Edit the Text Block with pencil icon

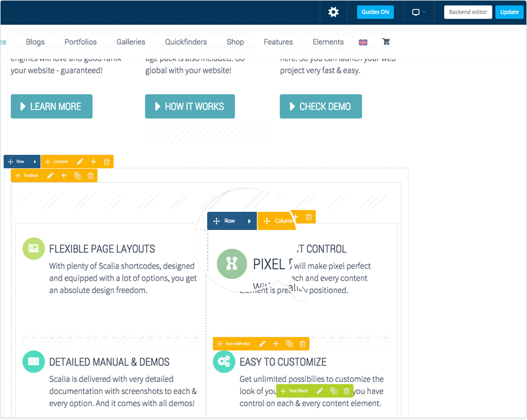(x=320, y=391)
